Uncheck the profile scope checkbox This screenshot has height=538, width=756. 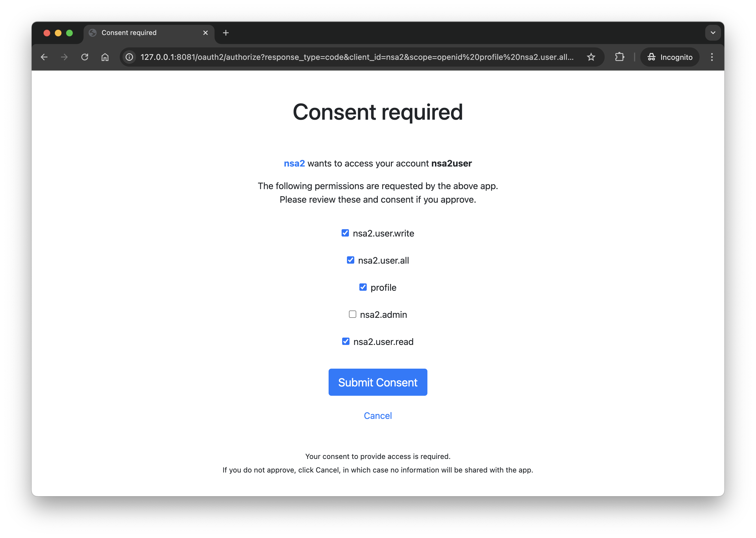click(x=363, y=287)
